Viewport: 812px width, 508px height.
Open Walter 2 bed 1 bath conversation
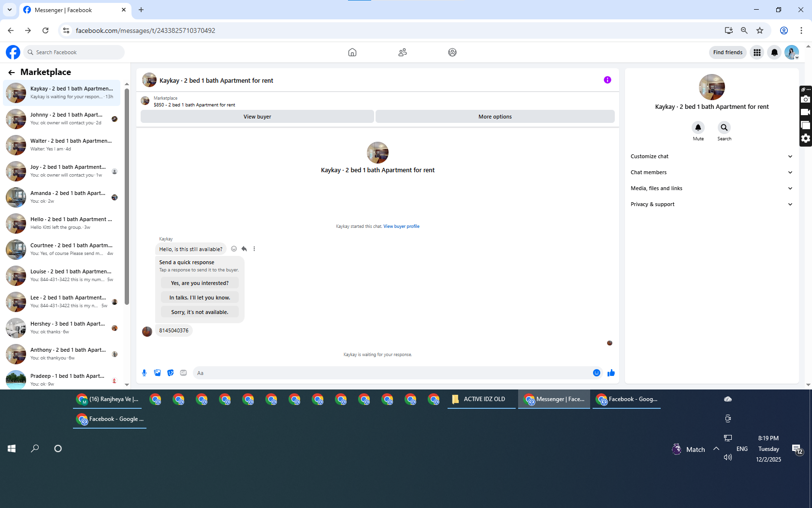(62, 145)
